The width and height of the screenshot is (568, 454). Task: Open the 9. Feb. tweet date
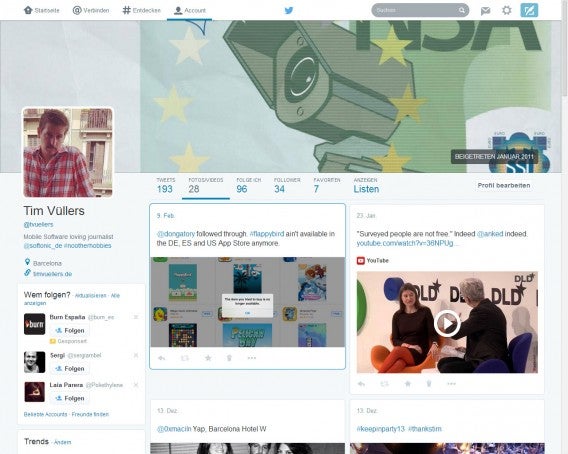(x=166, y=216)
